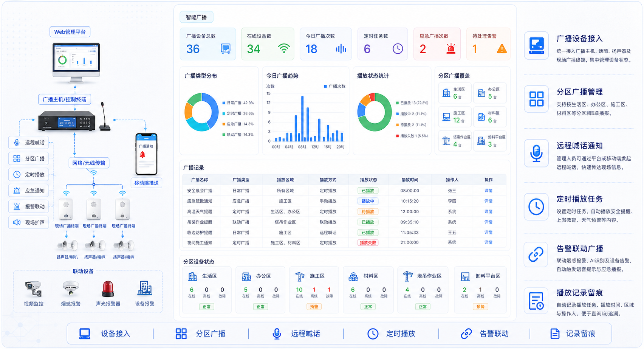Click the 远程喊话 microphone icon in left list
The image size is (644, 349).
(x=17, y=143)
